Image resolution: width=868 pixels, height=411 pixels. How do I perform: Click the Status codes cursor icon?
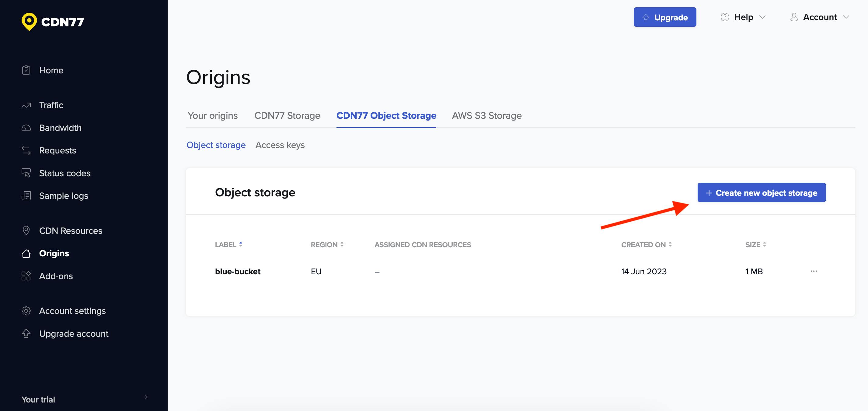tap(26, 173)
